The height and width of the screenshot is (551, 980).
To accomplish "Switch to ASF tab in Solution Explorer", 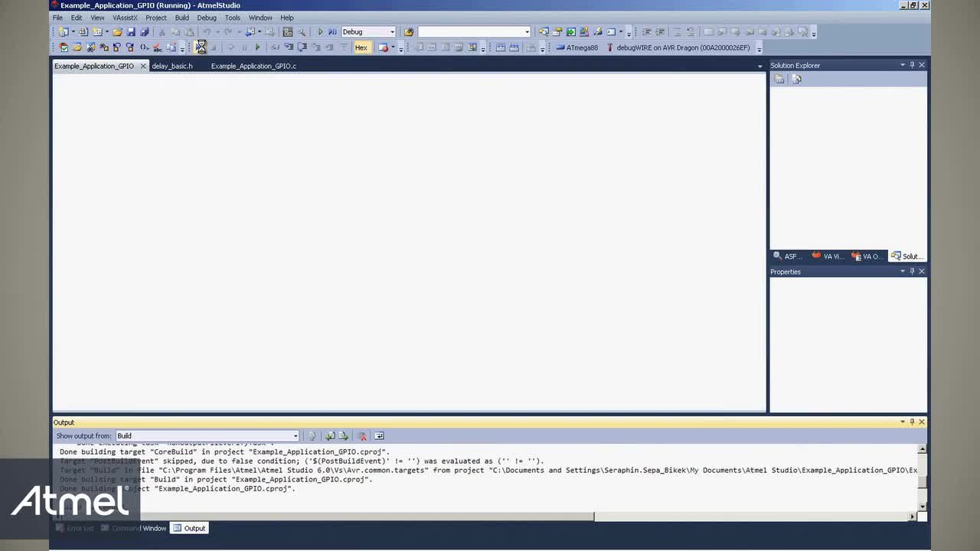I will coord(787,256).
